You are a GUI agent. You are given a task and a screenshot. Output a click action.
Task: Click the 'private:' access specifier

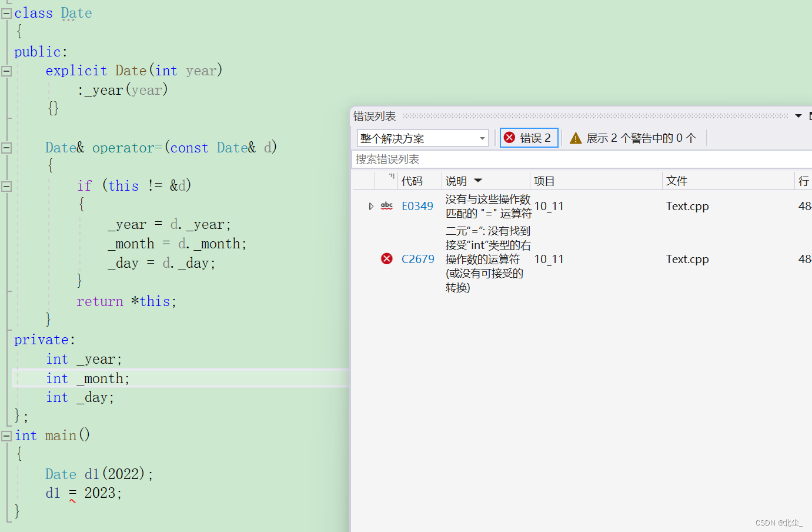click(x=45, y=340)
